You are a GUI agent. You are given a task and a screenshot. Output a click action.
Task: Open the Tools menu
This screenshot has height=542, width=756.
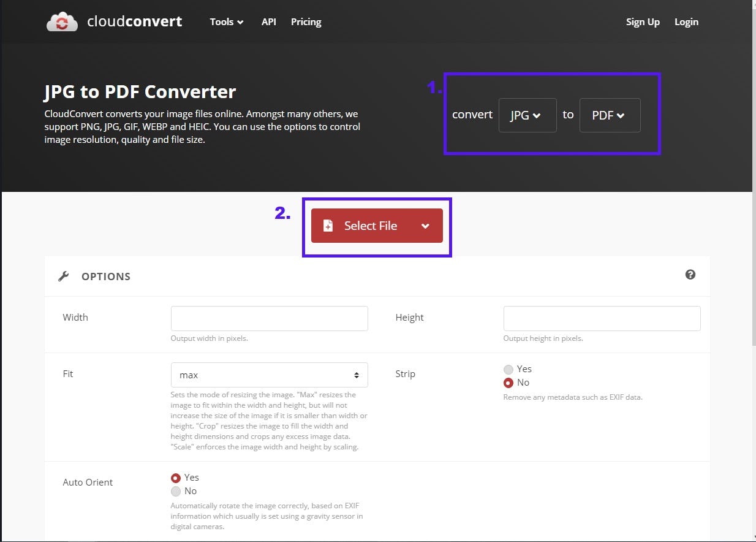(226, 22)
